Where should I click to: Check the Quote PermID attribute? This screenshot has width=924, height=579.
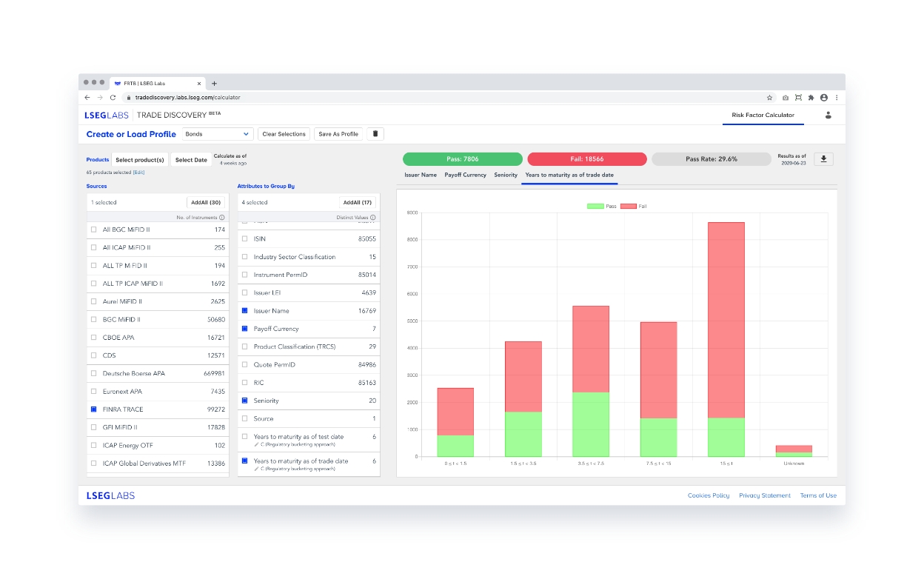(x=245, y=364)
